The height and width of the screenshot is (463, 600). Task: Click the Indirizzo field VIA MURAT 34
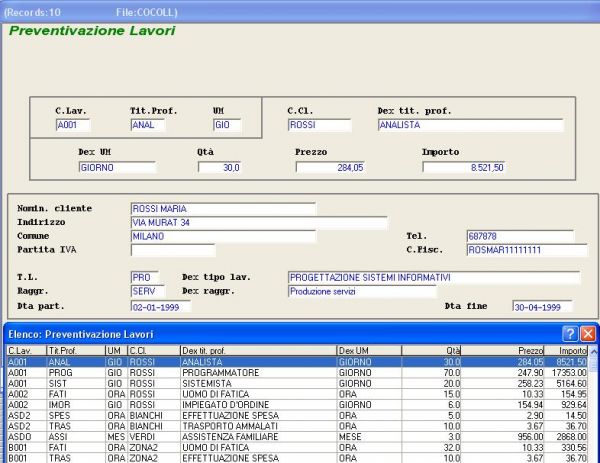[259, 223]
